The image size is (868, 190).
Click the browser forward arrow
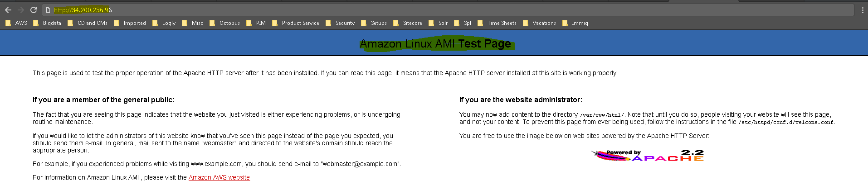pyautogui.click(x=20, y=10)
